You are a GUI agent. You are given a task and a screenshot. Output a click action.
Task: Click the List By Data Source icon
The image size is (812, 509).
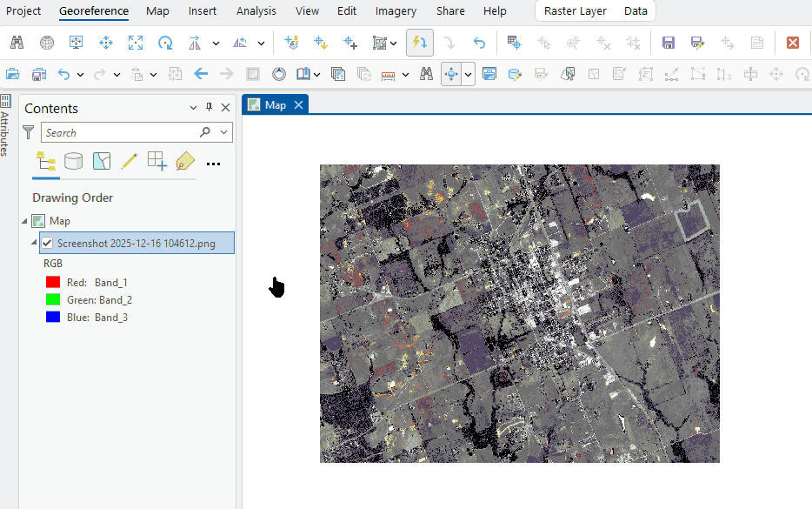pos(74,161)
